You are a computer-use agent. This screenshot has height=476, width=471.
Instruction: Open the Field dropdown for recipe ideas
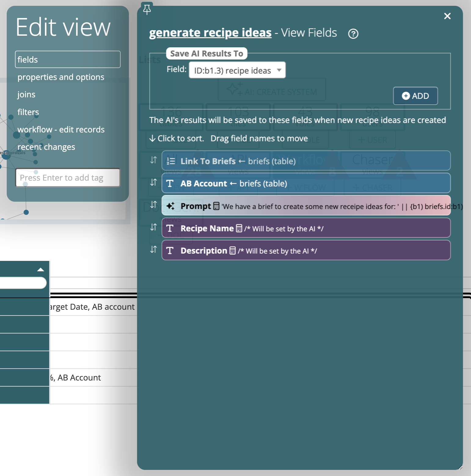237,70
